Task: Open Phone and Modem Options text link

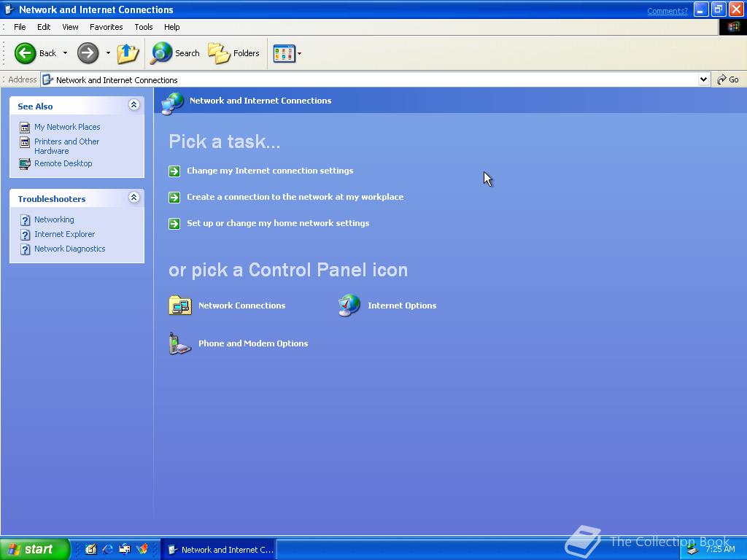Action: (253, 343)
